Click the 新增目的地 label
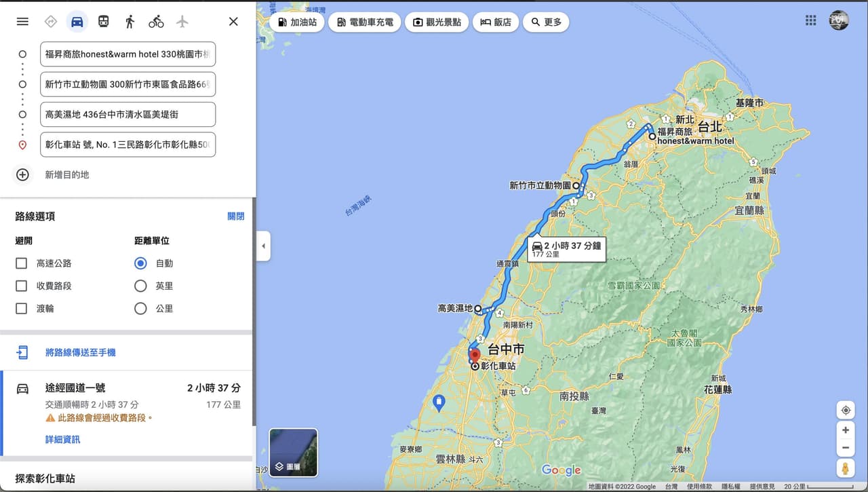Image resolution: width=868 pixels, height=492 pixels. tap(67, 175)
